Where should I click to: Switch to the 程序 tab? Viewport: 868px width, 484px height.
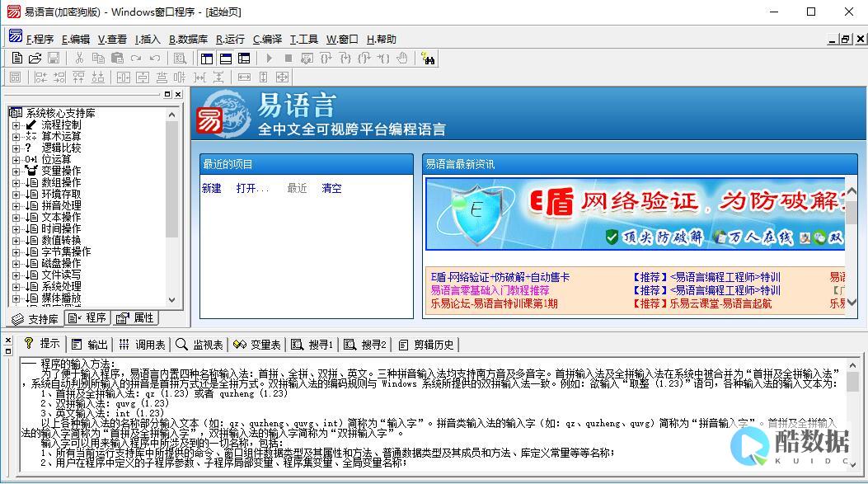point(87,318)
